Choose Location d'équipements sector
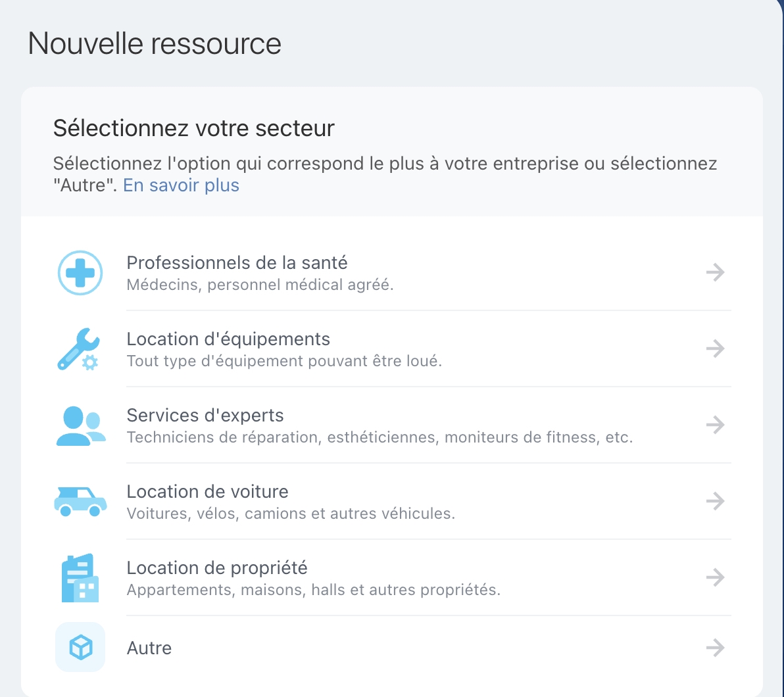This screenshot has width=784, height=697. (228, 339)
